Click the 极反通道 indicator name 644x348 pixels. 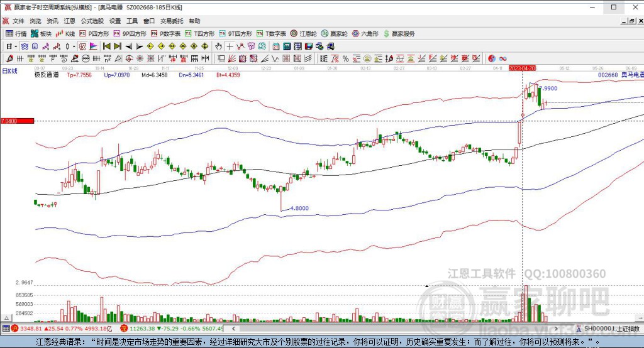pyautogui.click(x=47, y=75)
